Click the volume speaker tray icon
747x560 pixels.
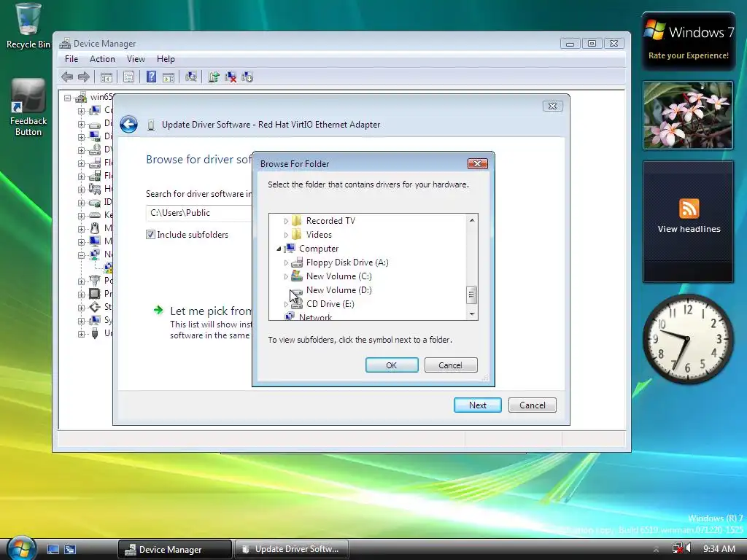(x=688, y=548)
